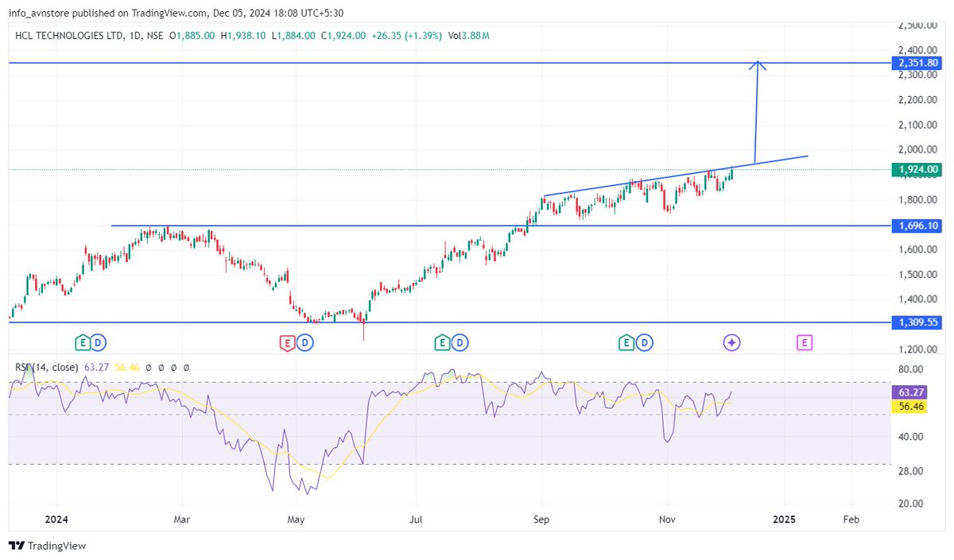
Task: Click the Mar label on time axis
Action: pos(182,519)
